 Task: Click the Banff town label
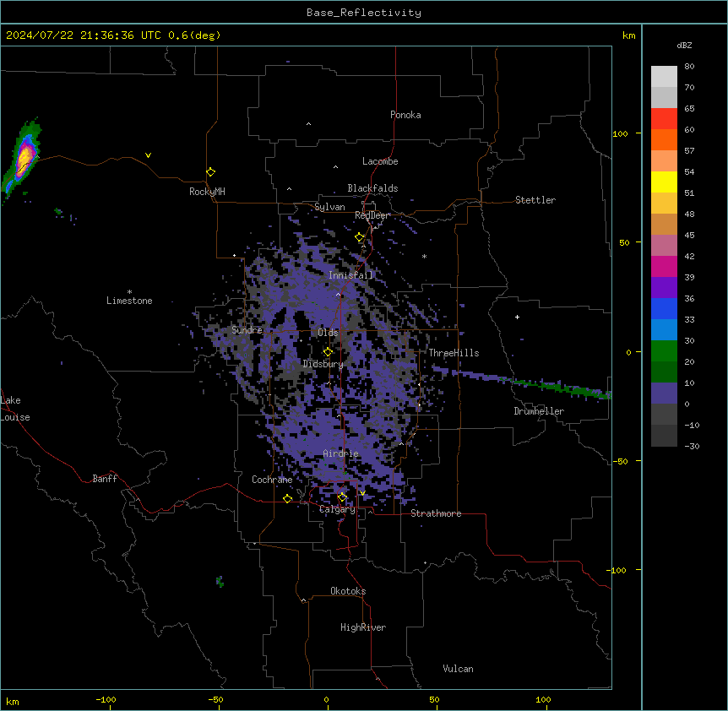point(105,479)
